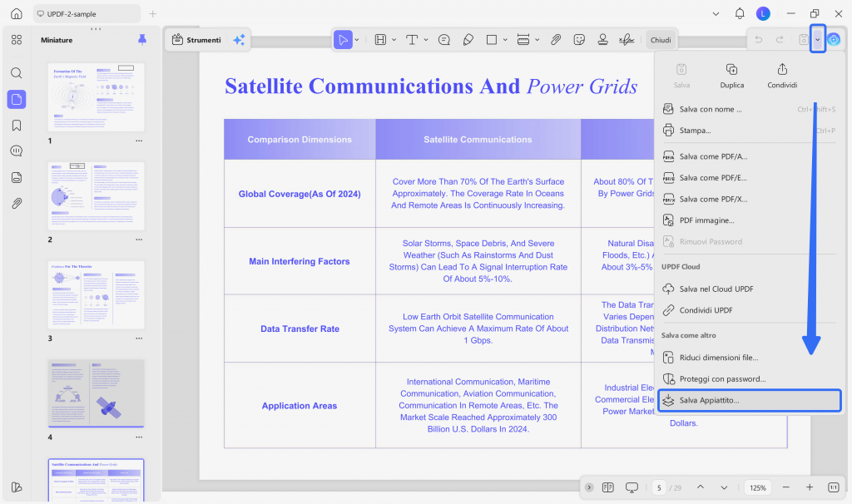Choose Salva come PDF/A

pos(750,156)
